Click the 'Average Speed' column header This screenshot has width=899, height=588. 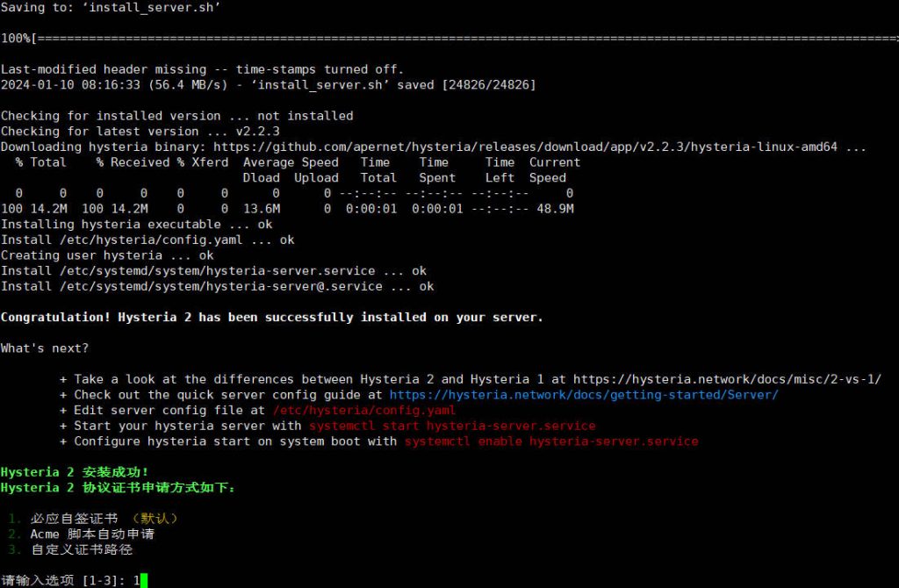[291, 162]
